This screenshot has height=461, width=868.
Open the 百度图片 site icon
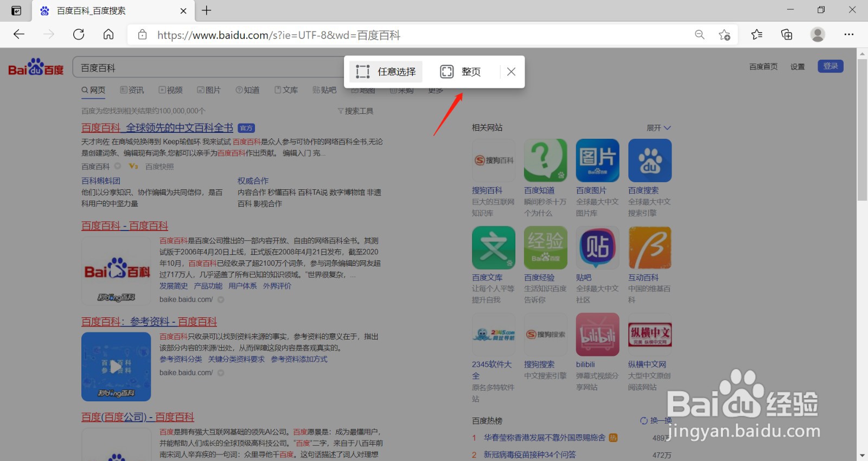coord(598,161)
